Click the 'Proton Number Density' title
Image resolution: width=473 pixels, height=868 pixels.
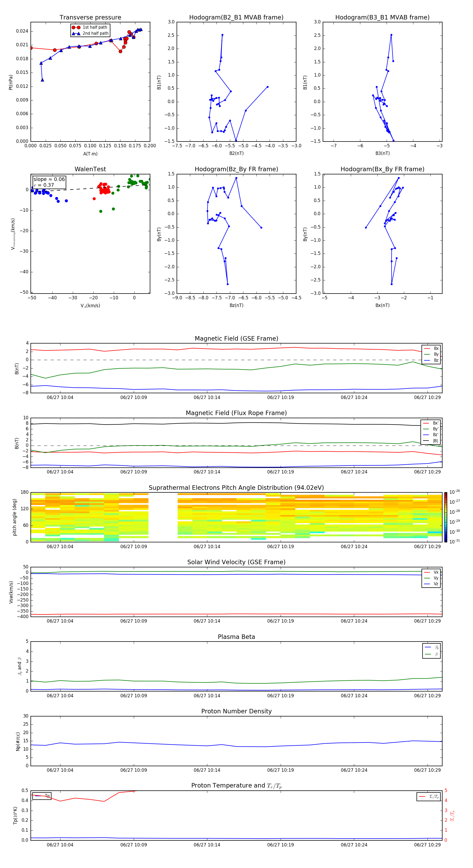(236, 711)
